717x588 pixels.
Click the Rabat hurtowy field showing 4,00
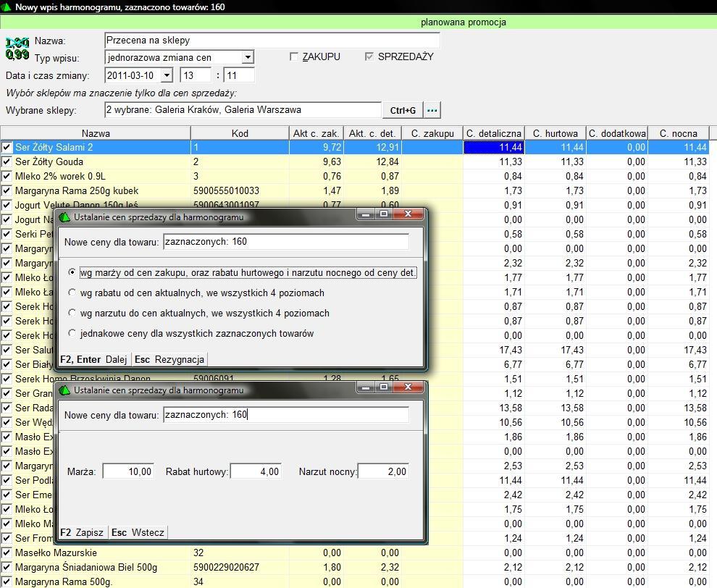(256, 471)
